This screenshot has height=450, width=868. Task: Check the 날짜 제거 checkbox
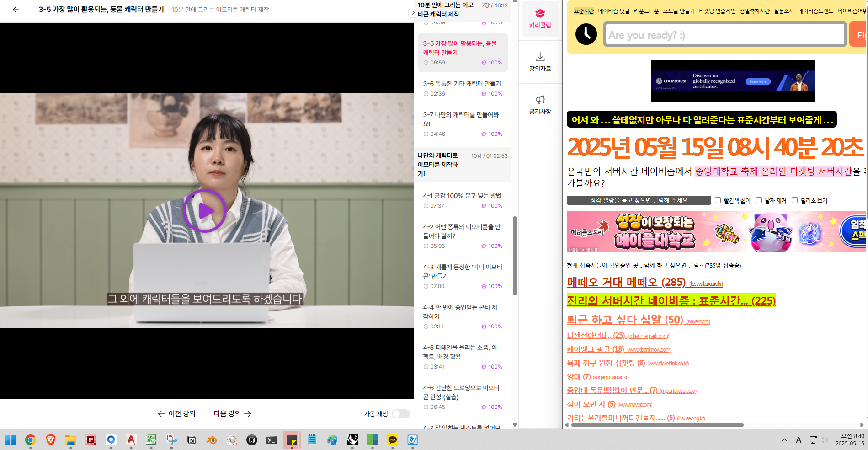[759, 200]
